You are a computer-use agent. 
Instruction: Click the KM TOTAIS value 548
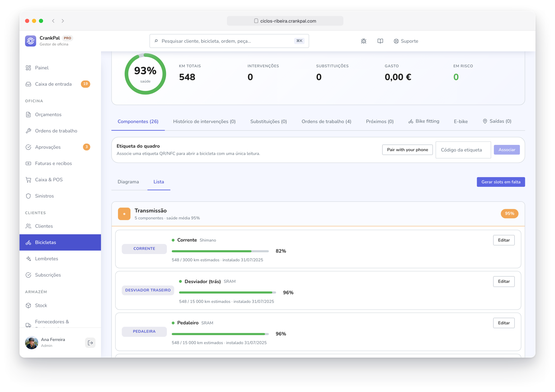coord(187,77)
